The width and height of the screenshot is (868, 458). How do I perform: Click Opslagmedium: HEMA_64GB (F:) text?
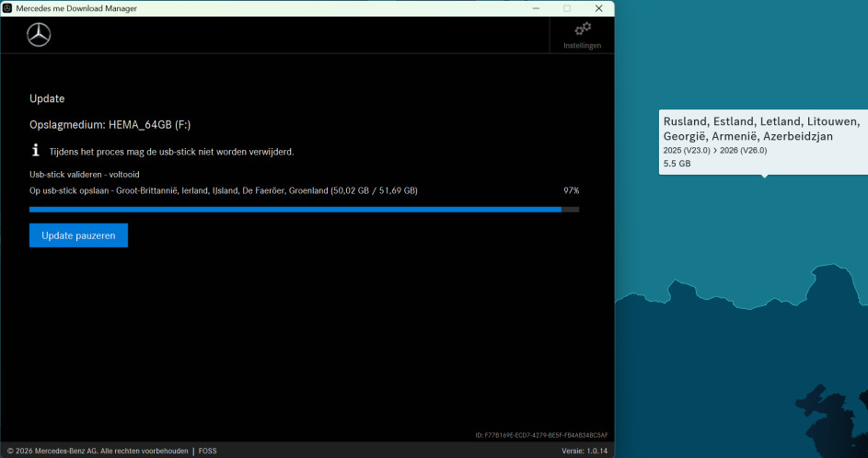tap(110, 125)
